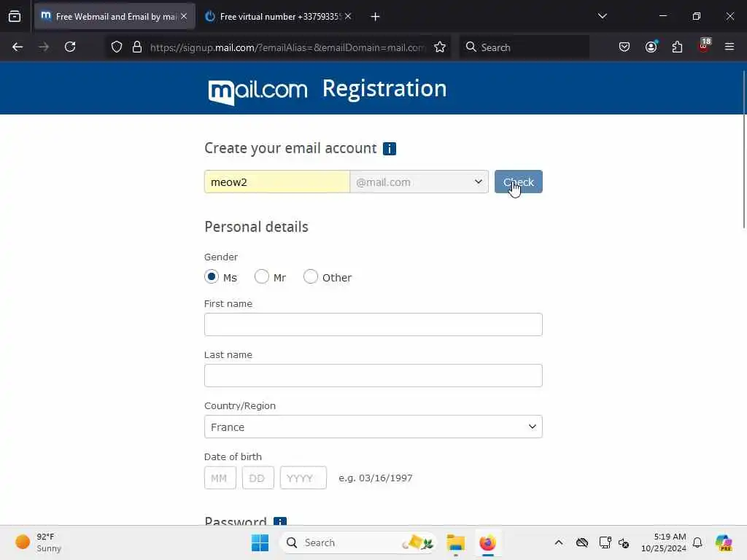View site security padlock info
The width and height of the screenshot is (747, 560).
coord(137,47)
